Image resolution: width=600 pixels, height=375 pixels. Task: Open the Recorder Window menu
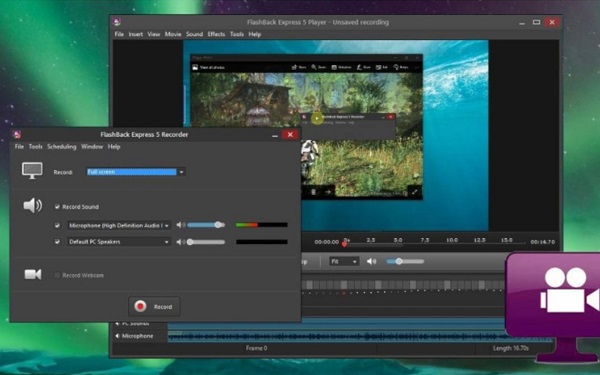point(92,147)
